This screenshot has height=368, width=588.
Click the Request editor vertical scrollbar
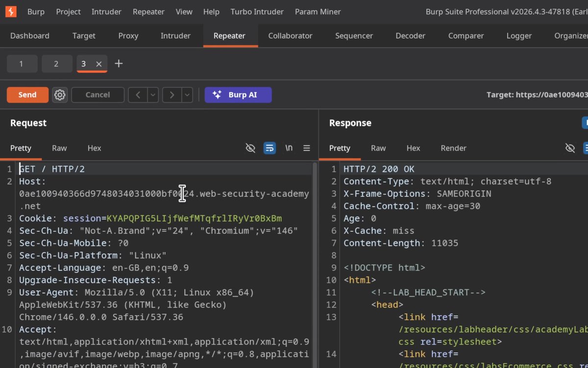(315, 265)
